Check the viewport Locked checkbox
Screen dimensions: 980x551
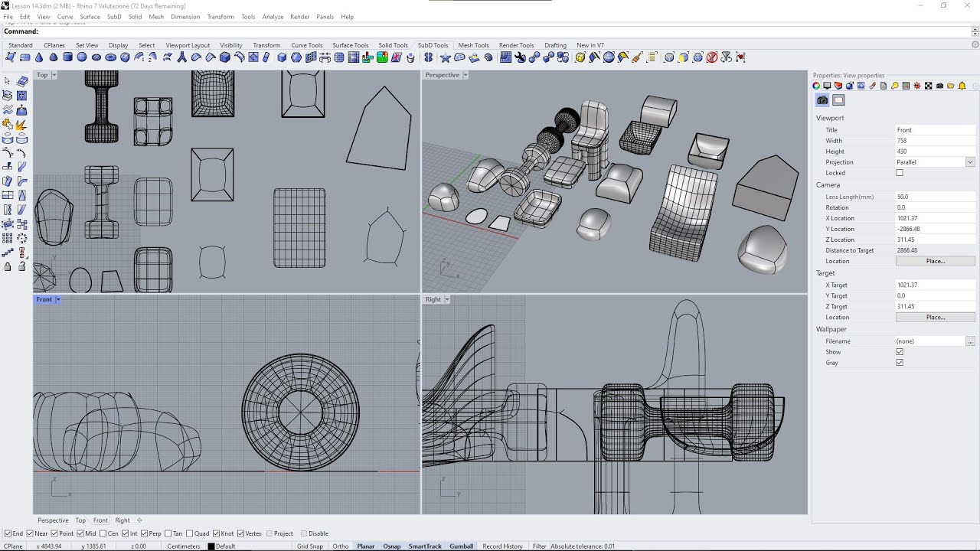tap(900, 173)
